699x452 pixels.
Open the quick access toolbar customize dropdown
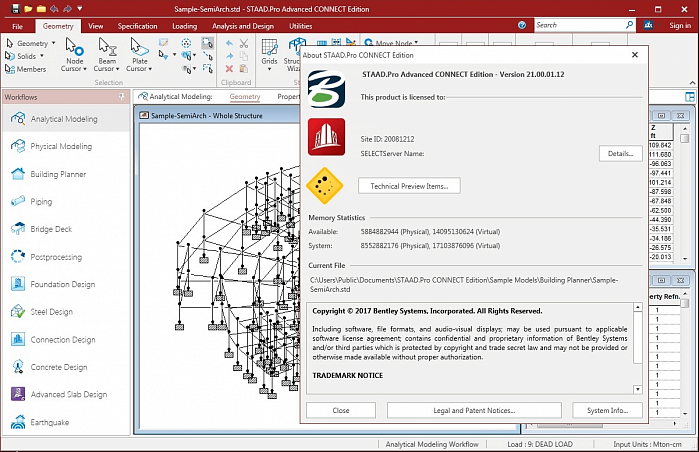79,8
